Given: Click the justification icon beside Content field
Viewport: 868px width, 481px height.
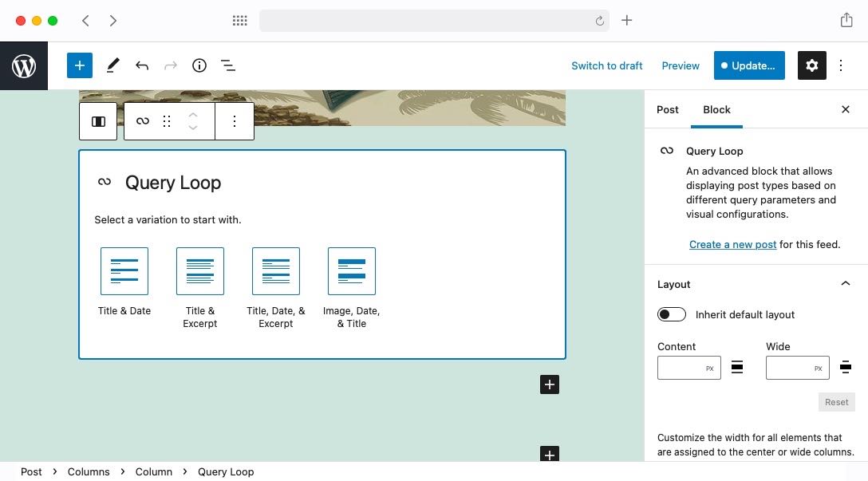Looking at the screenshot, I should click(736, 367).
